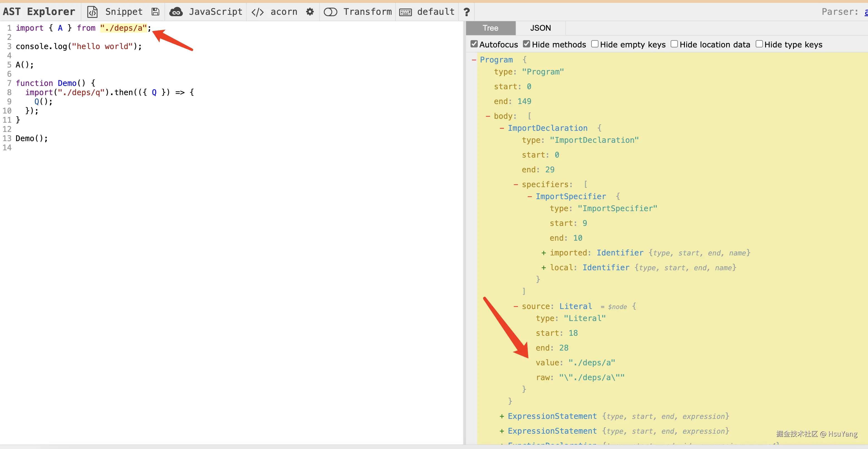Switch to the JSON tab
The height and width of the screenshot is (449, 868).
tap(540, 28)
